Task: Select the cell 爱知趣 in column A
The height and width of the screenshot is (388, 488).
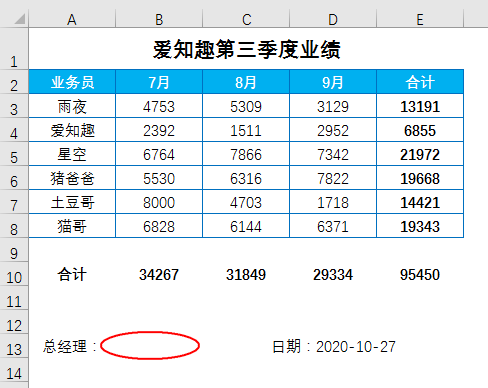Action: (x=72, y=130)
